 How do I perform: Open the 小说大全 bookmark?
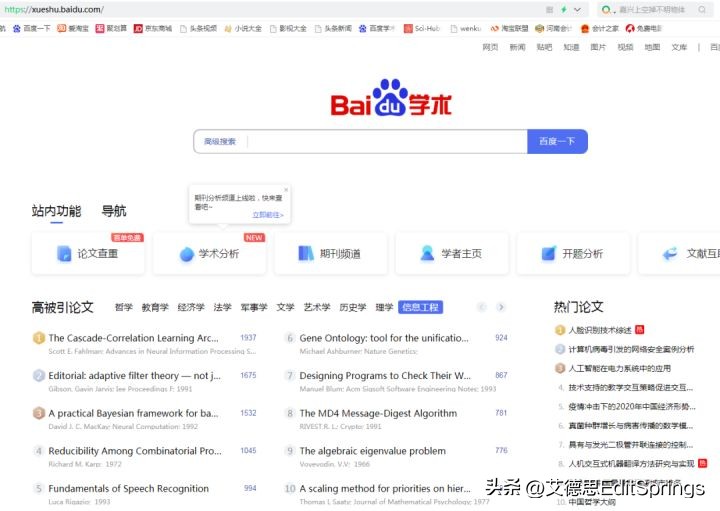pyautogui.click(x=243, y=28)
